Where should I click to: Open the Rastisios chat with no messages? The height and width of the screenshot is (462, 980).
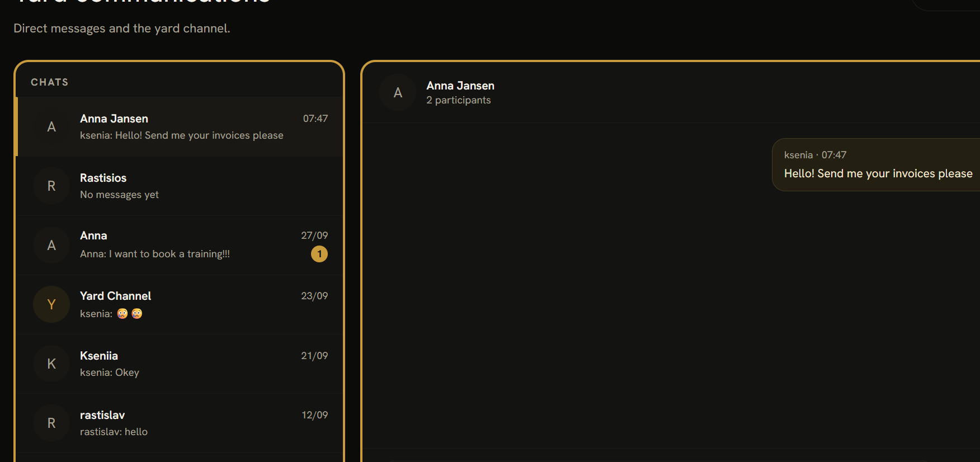tap(179, 186)
